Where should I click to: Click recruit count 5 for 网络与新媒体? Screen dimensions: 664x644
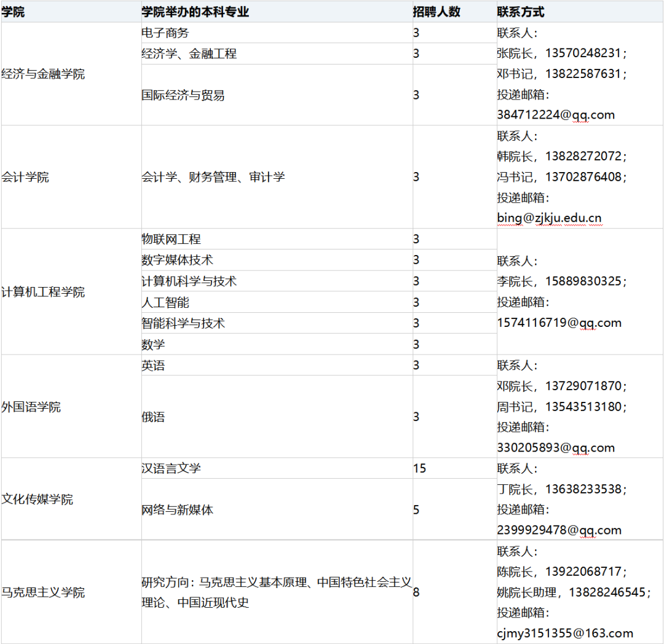pyautogui.click(x=416, y=509)
